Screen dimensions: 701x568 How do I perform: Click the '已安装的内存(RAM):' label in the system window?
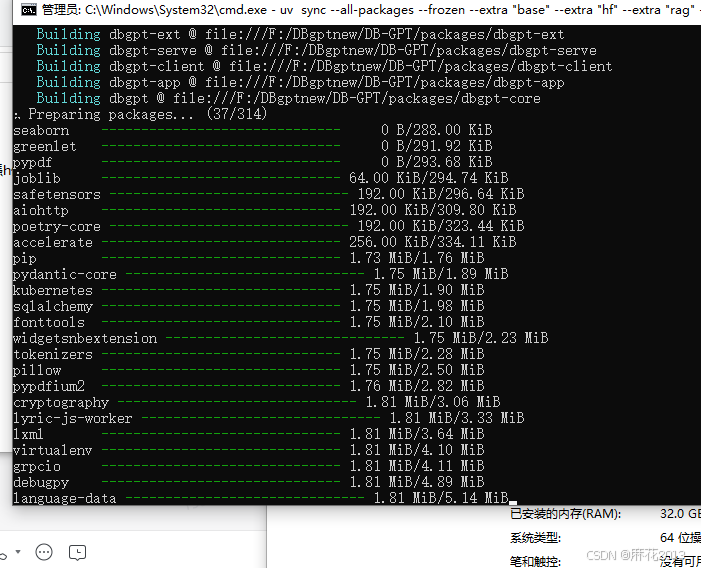click(x=566, y=514)
